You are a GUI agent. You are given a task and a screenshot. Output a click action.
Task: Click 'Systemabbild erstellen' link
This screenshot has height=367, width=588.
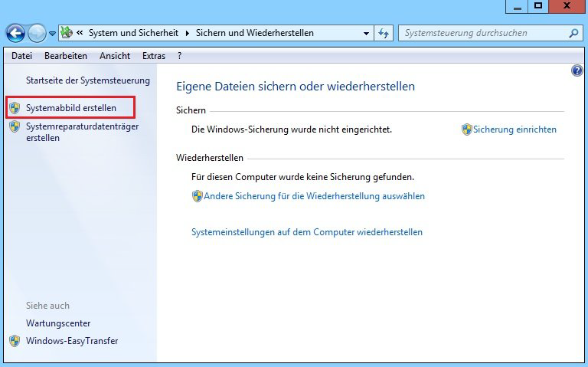coord(71,108)
